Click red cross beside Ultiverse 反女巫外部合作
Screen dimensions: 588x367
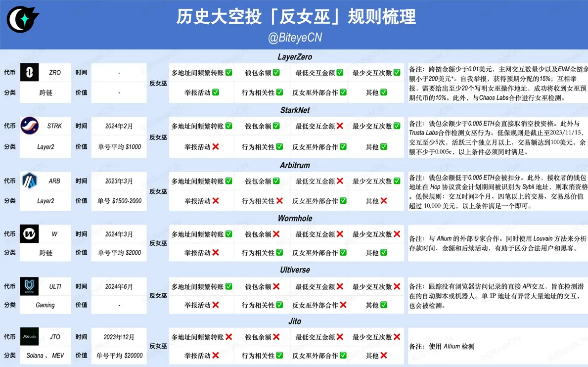[343, 305]
